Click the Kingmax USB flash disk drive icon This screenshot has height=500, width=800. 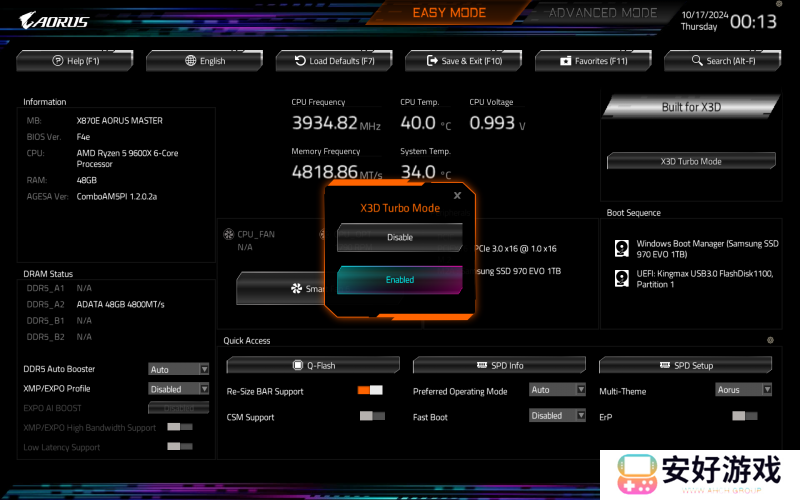click(x=621, y=278)
